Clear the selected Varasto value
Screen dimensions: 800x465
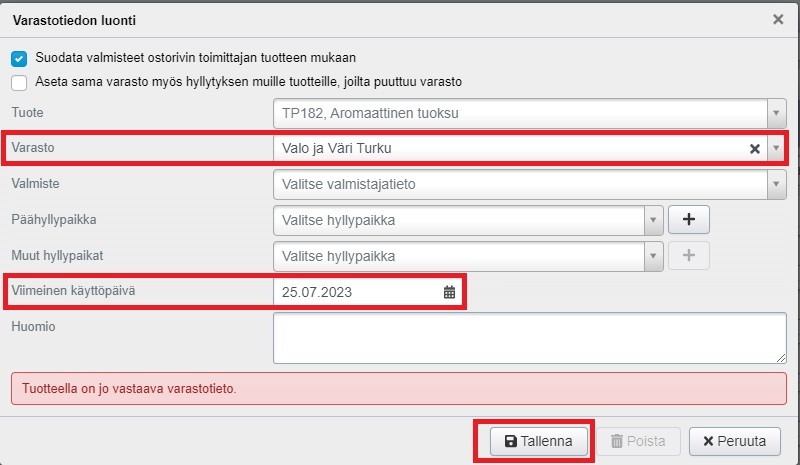(x=756, y=149)
